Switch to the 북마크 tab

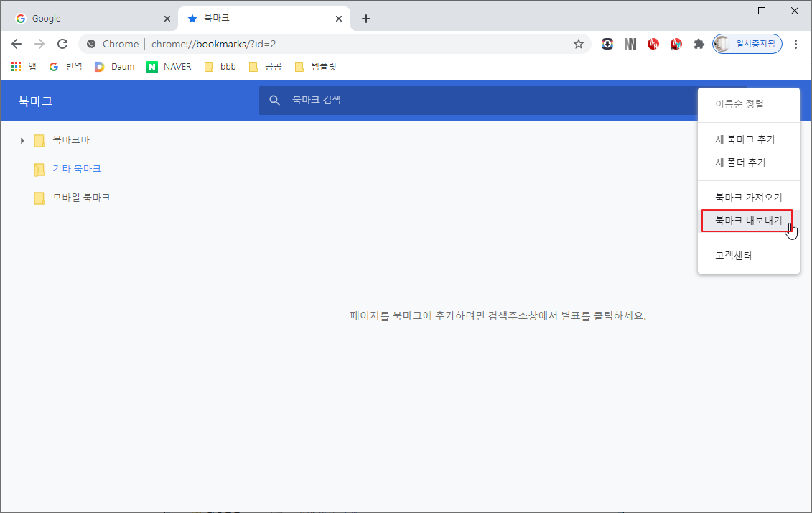(264, 19)
